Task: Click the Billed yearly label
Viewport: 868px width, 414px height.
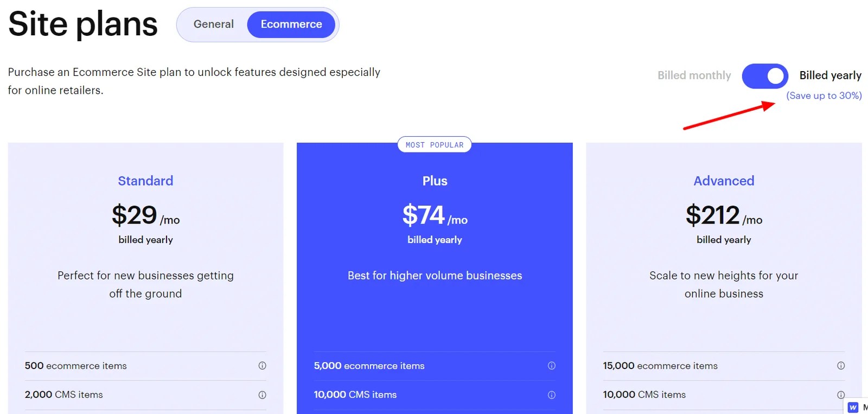Action: (x=831, y=75)
